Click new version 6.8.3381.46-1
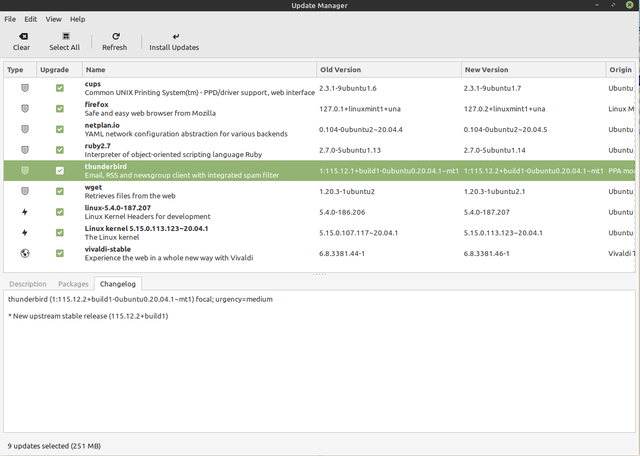Image resolution: width=640 pixels, height=456 pixels. pyautogui.click(x=487, y=254)
